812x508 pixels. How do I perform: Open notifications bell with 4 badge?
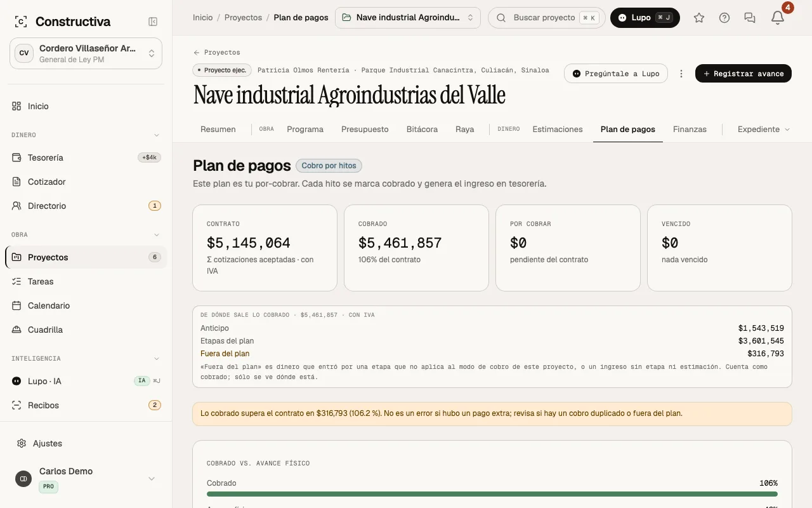778,18
